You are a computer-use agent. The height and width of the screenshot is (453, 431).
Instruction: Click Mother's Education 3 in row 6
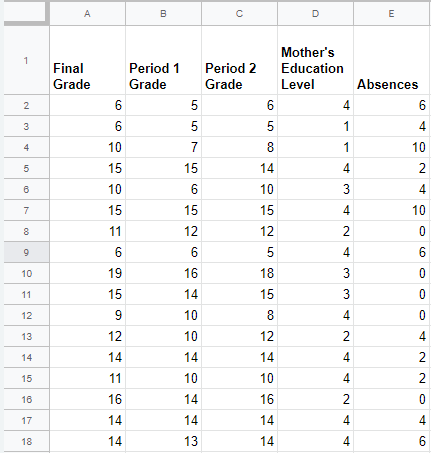click(315, 189)
